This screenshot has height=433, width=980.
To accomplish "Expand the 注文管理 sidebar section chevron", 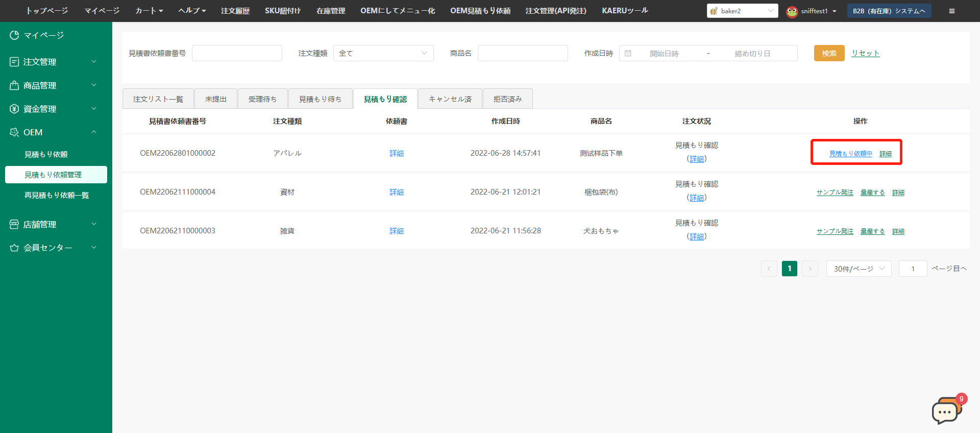I will (94, 62).
